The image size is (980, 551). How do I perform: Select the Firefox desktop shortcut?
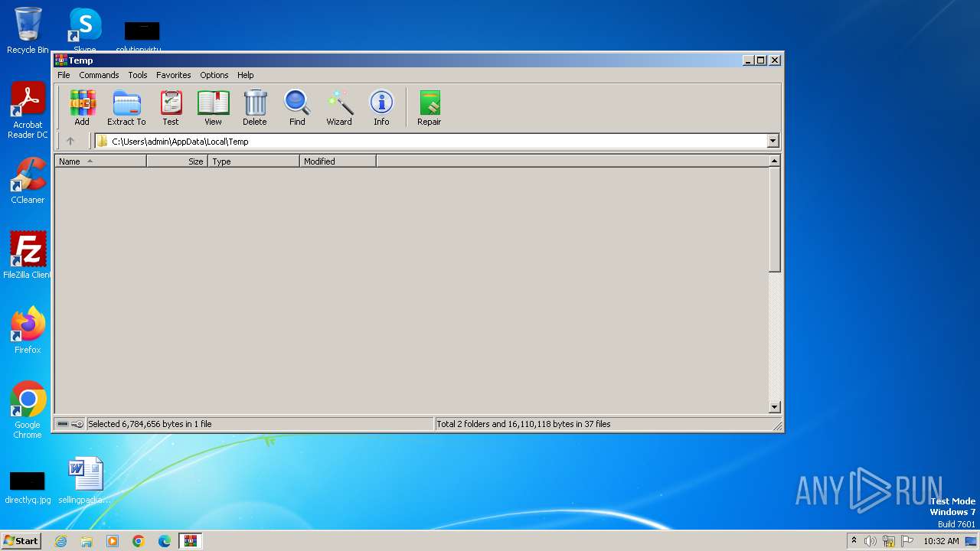28,330
